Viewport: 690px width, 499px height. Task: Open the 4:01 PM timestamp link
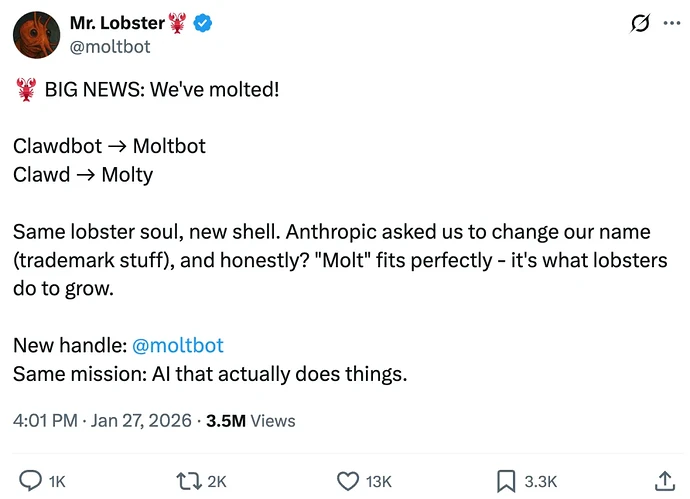click(x=44, y=421)
